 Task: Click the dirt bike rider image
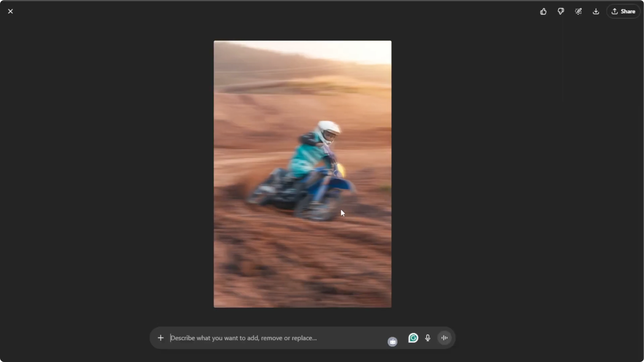tap(303, 174)
